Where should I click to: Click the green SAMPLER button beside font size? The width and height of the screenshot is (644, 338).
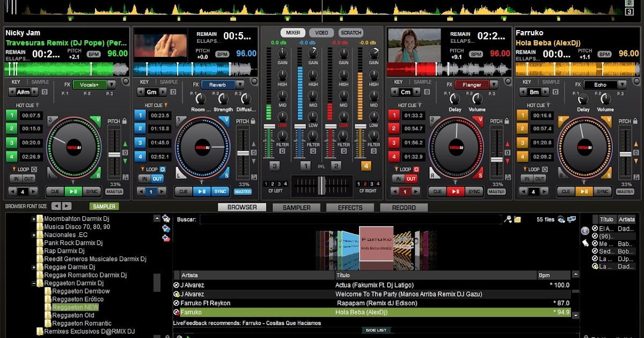(x=104, y=206)
